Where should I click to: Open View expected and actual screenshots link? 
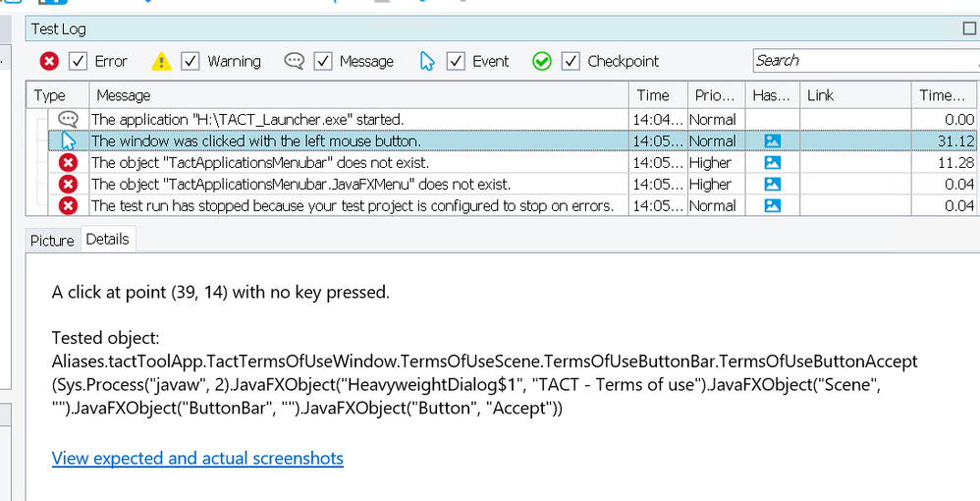[x=197, y=458]
